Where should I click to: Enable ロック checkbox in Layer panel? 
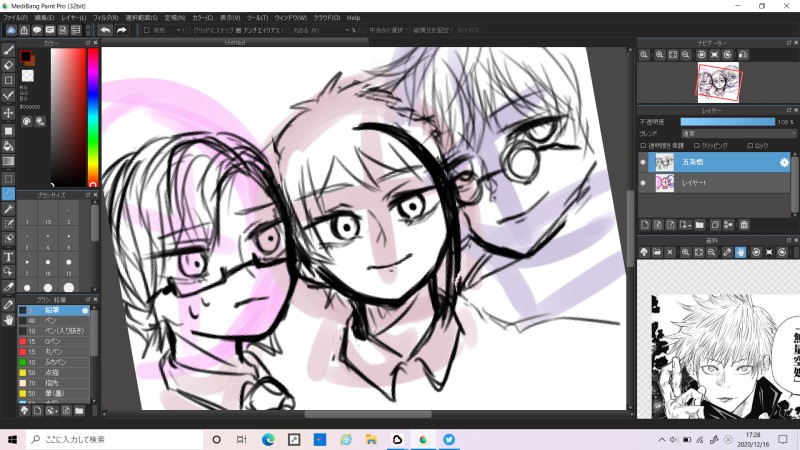tap(750, 146)
